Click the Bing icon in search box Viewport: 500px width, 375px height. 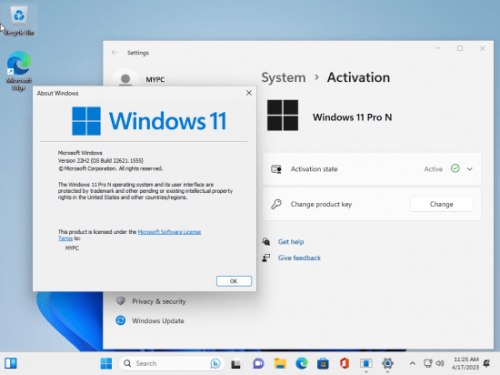point(215,363)
